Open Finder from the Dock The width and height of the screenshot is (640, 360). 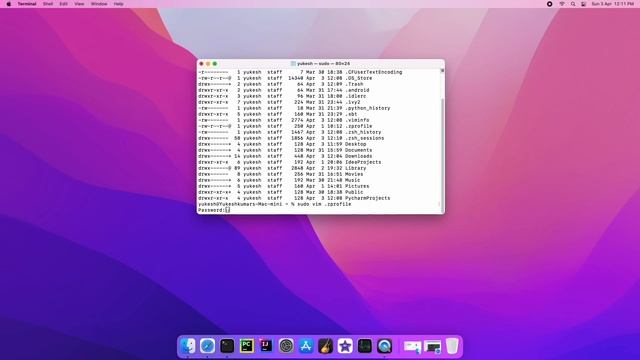pos(188,346)
